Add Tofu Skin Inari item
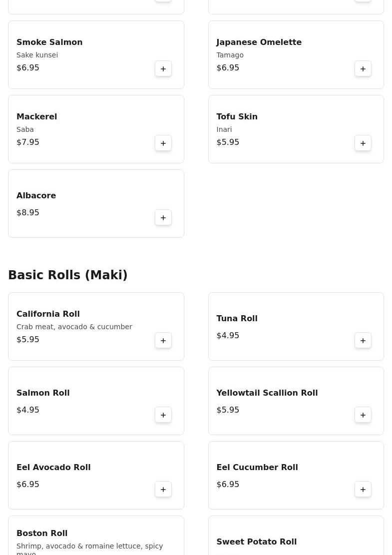This screenshot has width=392, height=555. (x=363, y=143)
